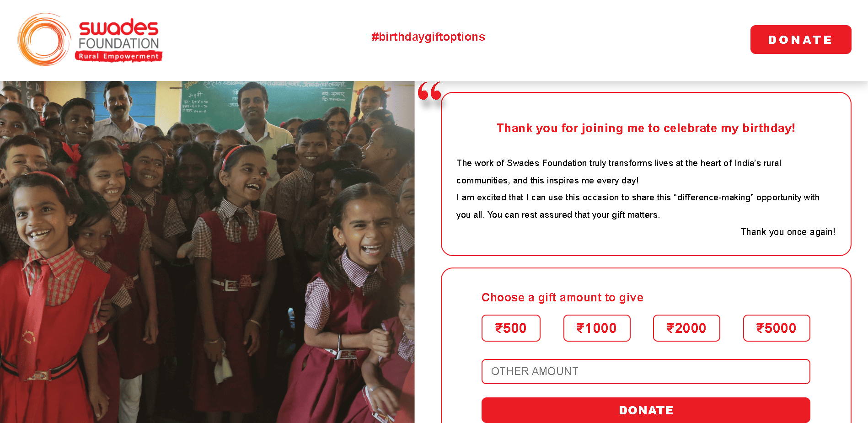The height and width of the screenshot is (423, 868).
Task: Choose the ₹2000 gift amount
Action: coord(686,328)
